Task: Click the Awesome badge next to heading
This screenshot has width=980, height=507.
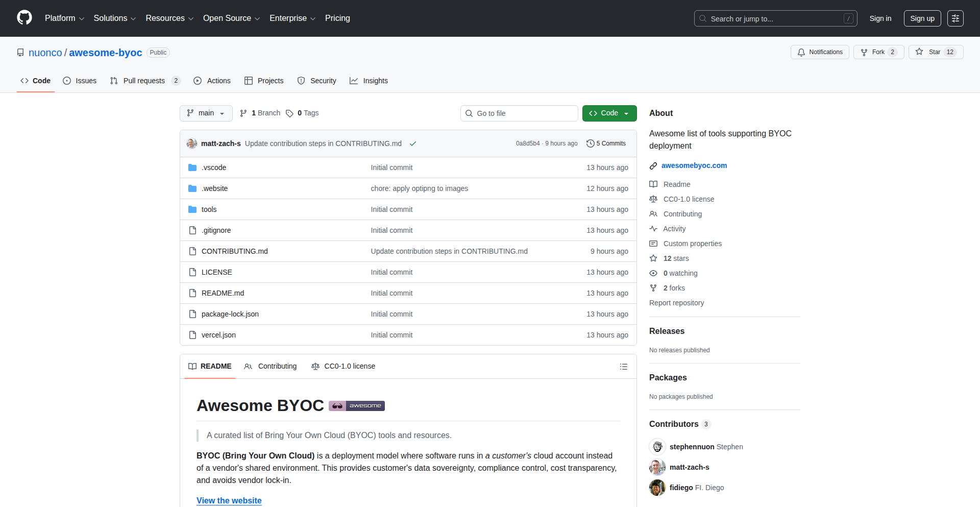Action: point(356,406)
